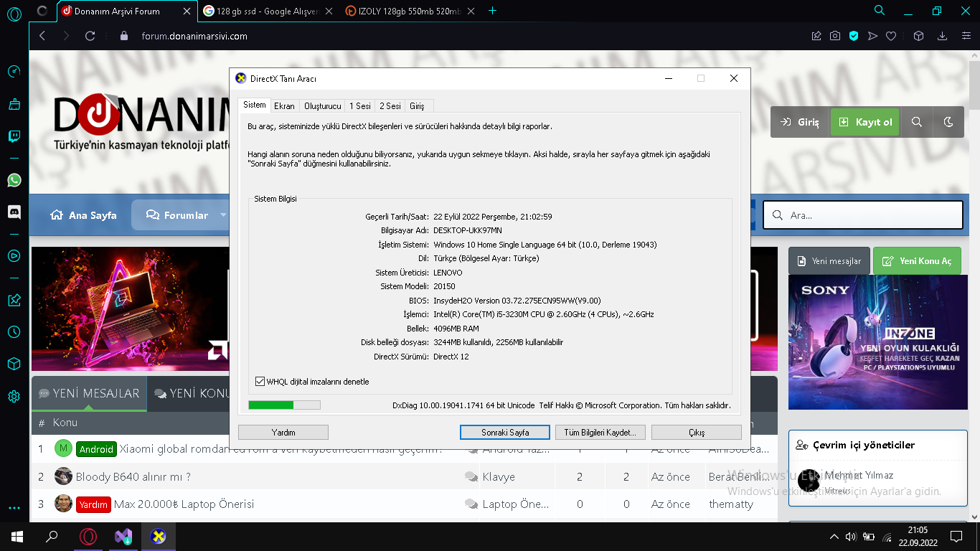Image resolution: width=980 pixels, height=551 pixels.
Task: Click the Yeni Konu Aç button
Action: tap(917, 261)
